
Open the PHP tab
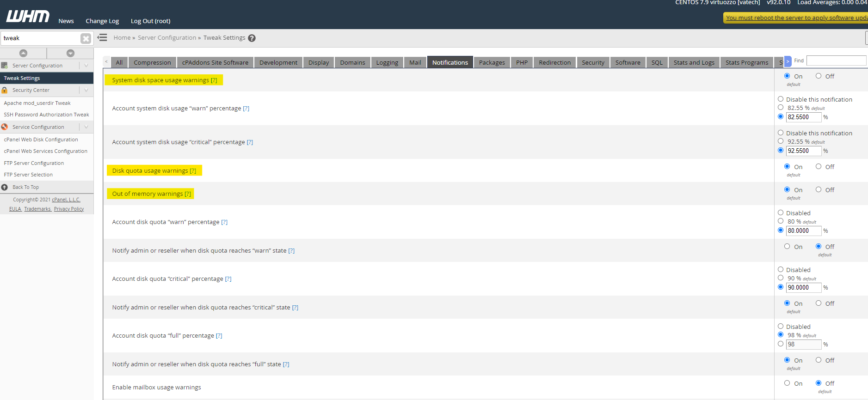[x=522, y=62]
